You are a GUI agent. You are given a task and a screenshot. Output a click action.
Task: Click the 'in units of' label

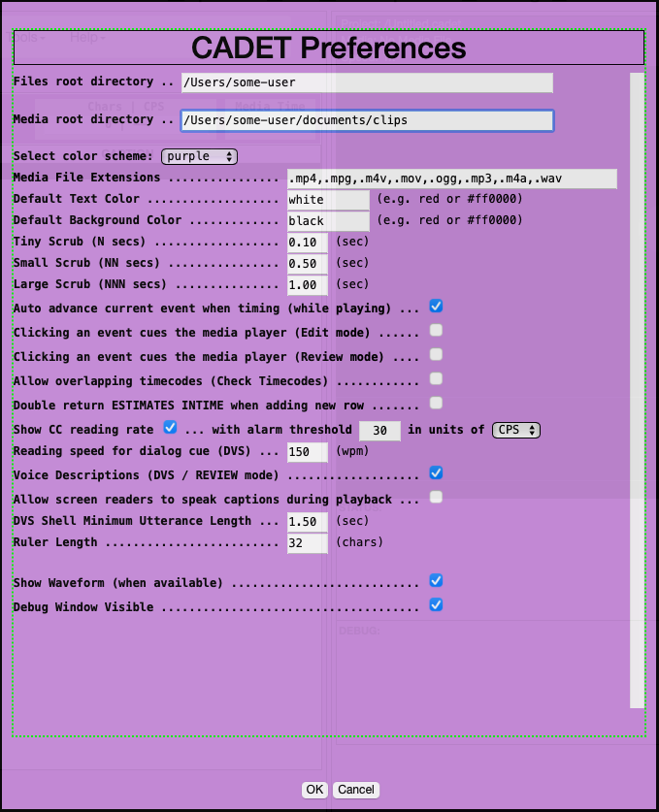click(x=445, y=430)
